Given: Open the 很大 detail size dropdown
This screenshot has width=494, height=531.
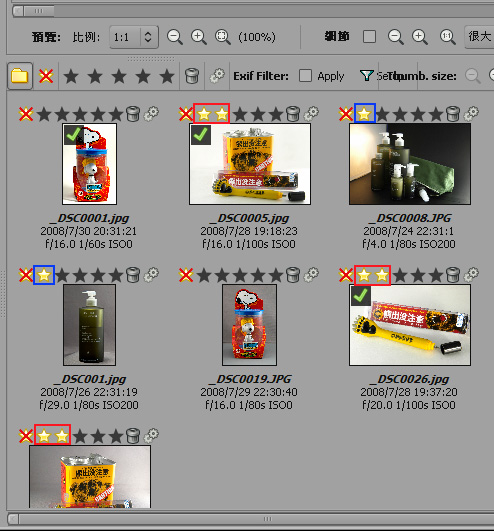Looking at the screenshot, I should (479, 37).
